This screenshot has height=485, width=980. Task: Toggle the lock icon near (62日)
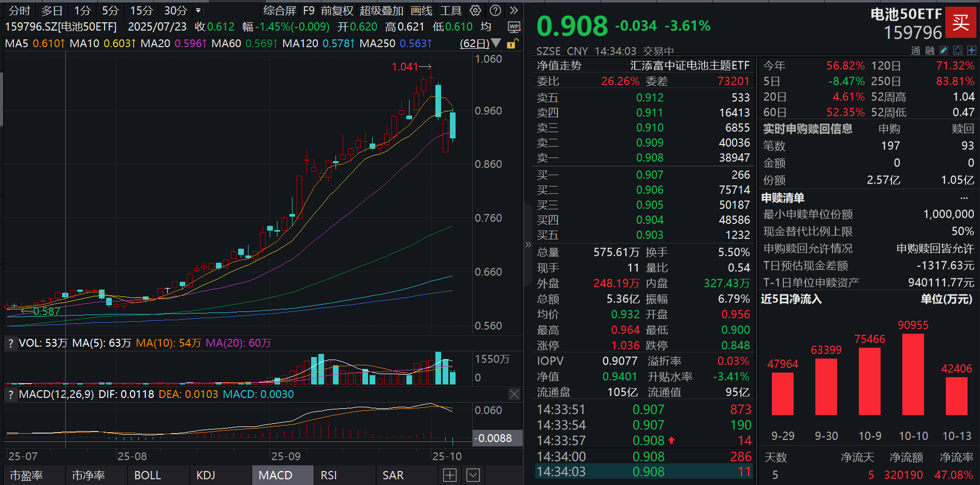tap(511, 44)
